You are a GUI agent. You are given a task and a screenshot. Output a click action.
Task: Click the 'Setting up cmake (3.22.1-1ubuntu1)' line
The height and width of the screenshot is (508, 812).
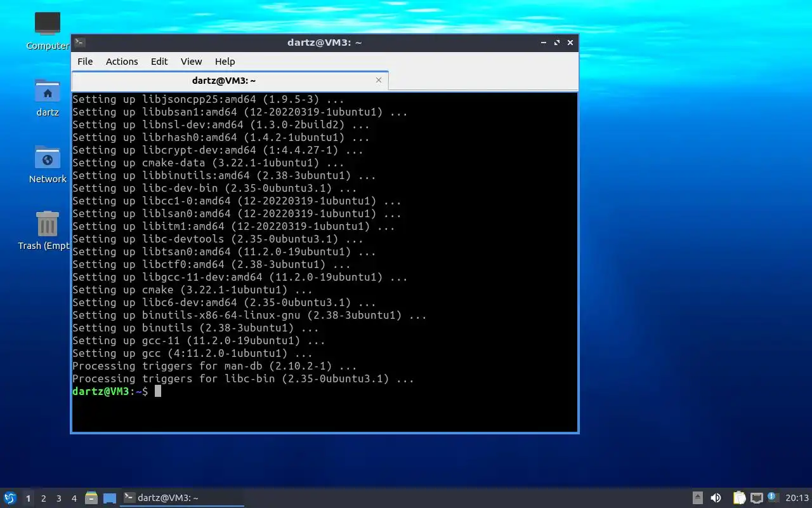192,290
